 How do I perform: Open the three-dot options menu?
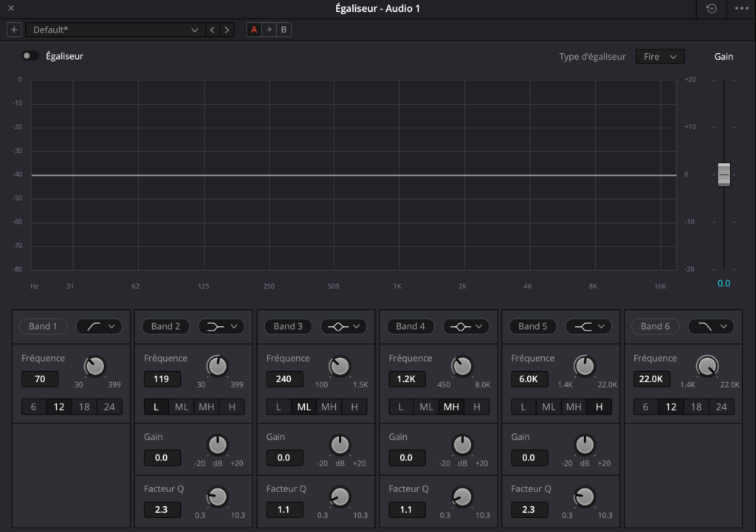741,9
